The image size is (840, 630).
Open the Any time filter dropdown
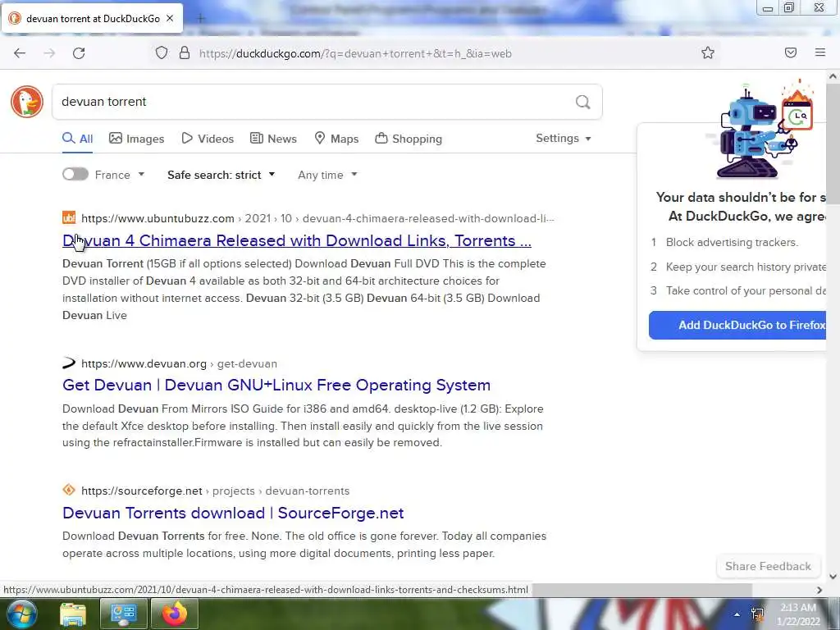[x=327, y=175]
